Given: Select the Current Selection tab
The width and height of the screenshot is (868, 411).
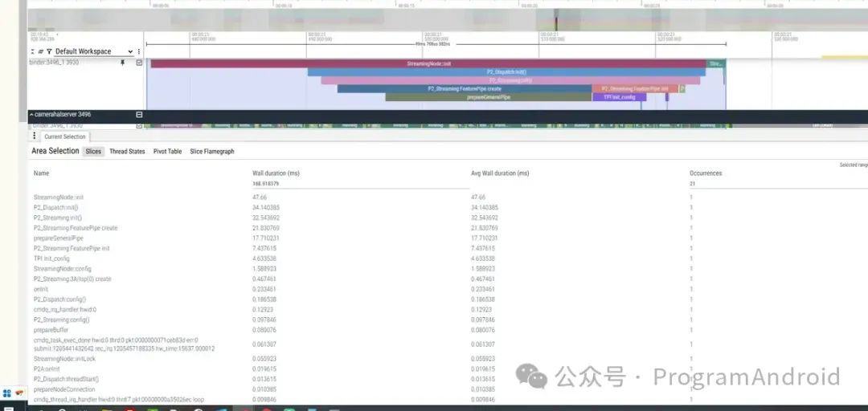Looking at the screenshot, I should coord(65,136).
